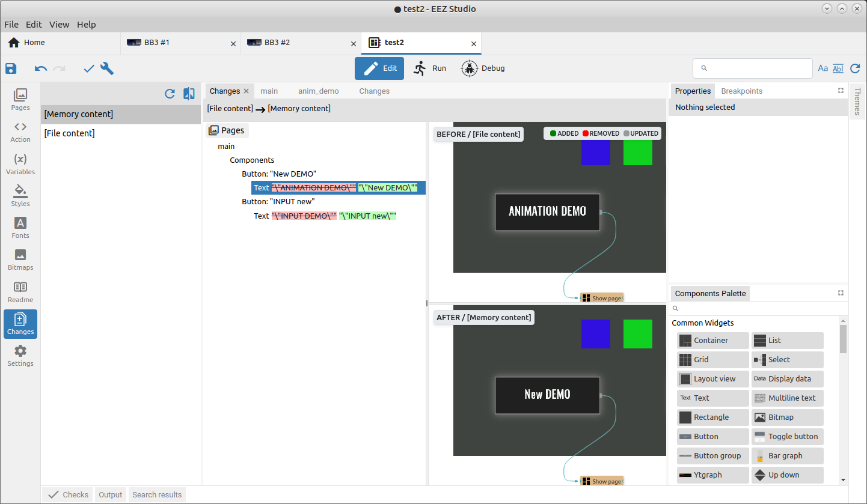The width and height of the screenshot is (867, 504).
Task: Pick the Toggle button widget
Action: (x=788, y=437)
